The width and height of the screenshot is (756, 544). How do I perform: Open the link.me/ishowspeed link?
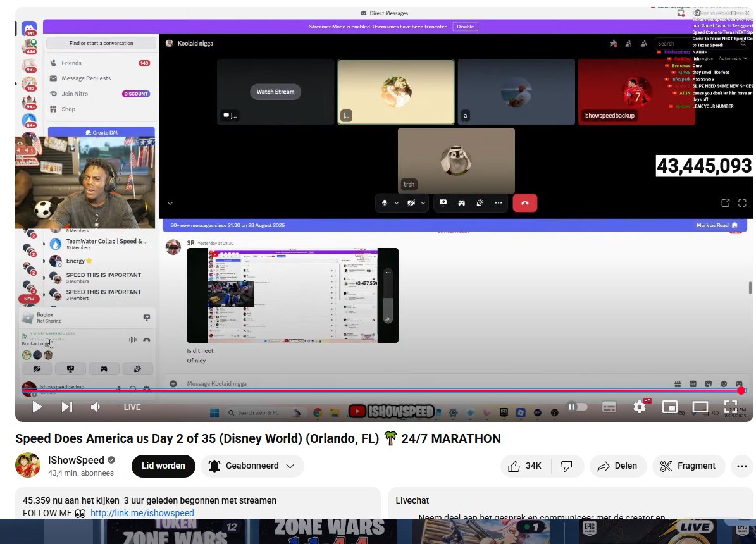click(x=142, y=513)
